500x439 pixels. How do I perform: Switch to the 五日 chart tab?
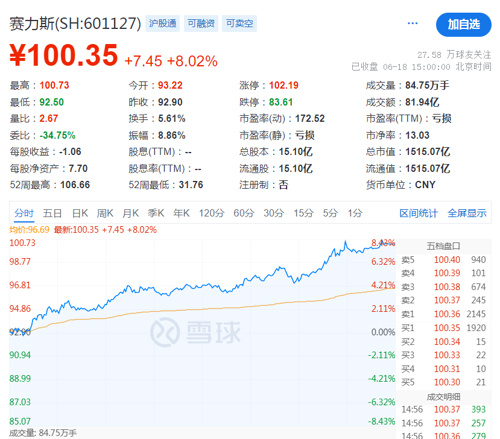(x=52, y=213)
